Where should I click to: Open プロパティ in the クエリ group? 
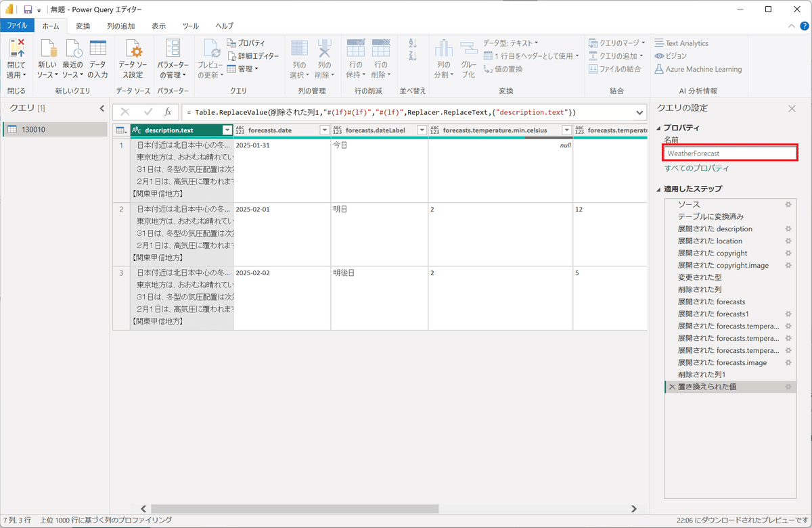[x=246, y=43]
